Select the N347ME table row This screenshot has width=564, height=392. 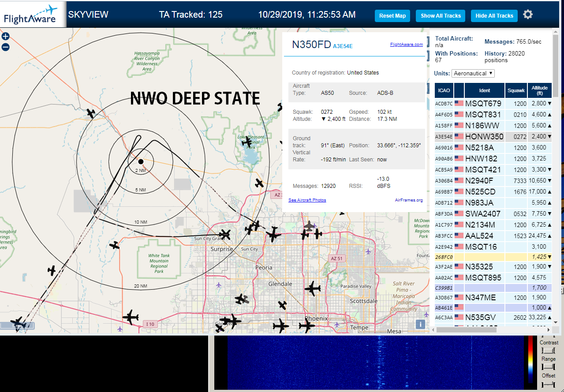click(x=493, y=298)
